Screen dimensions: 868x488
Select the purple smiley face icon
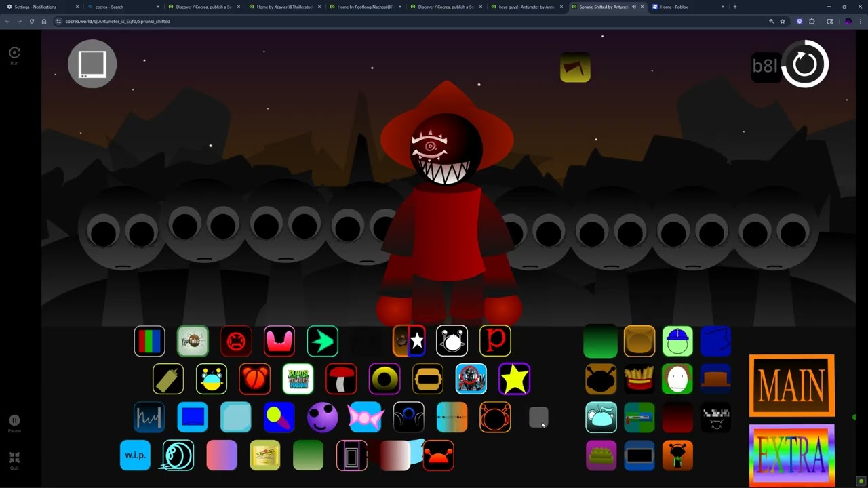[x=323, y=417]
